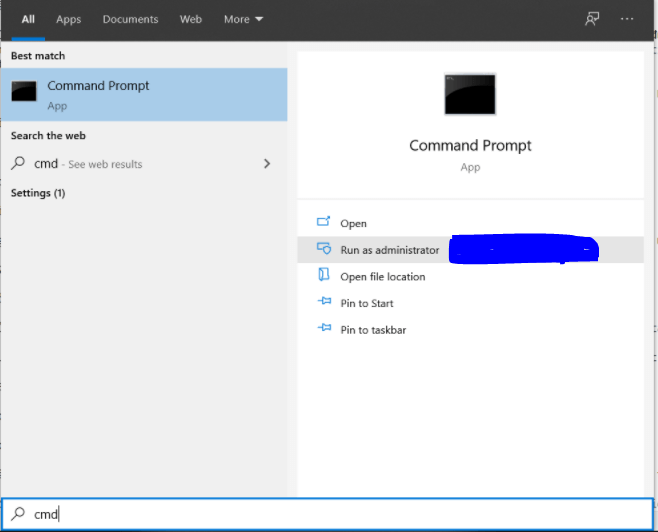Choose Pin to taskbar
This screenshot has width=658, height=532.
(470, 330)
